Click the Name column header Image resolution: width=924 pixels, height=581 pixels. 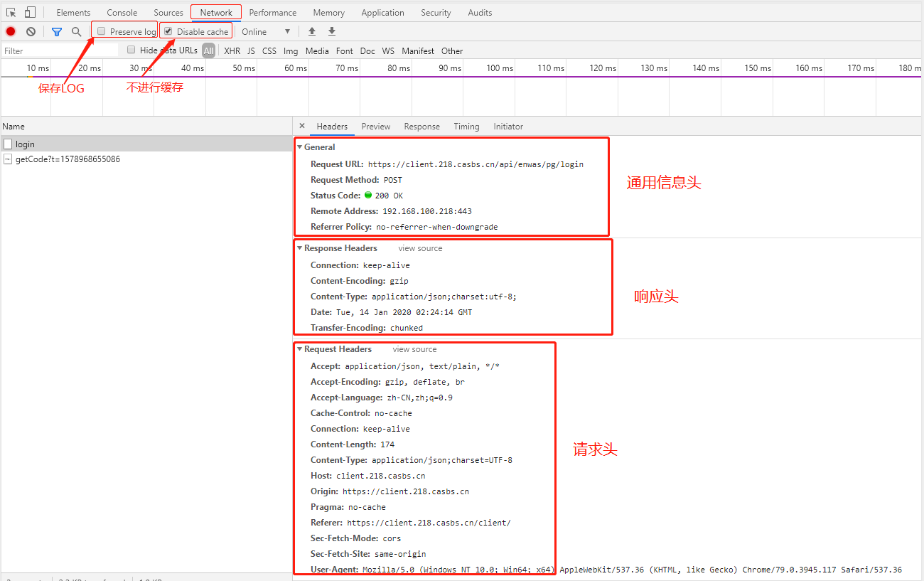pyautogui.click(x=146, y=126)
